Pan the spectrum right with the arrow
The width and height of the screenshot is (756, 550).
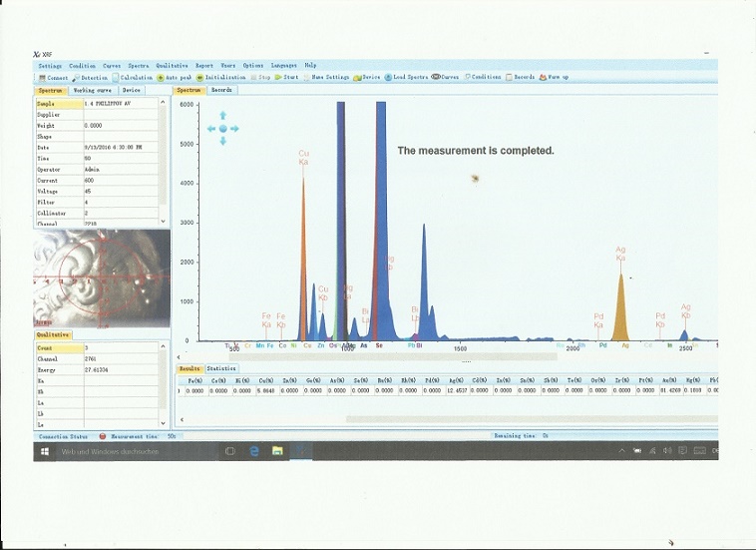235,128
